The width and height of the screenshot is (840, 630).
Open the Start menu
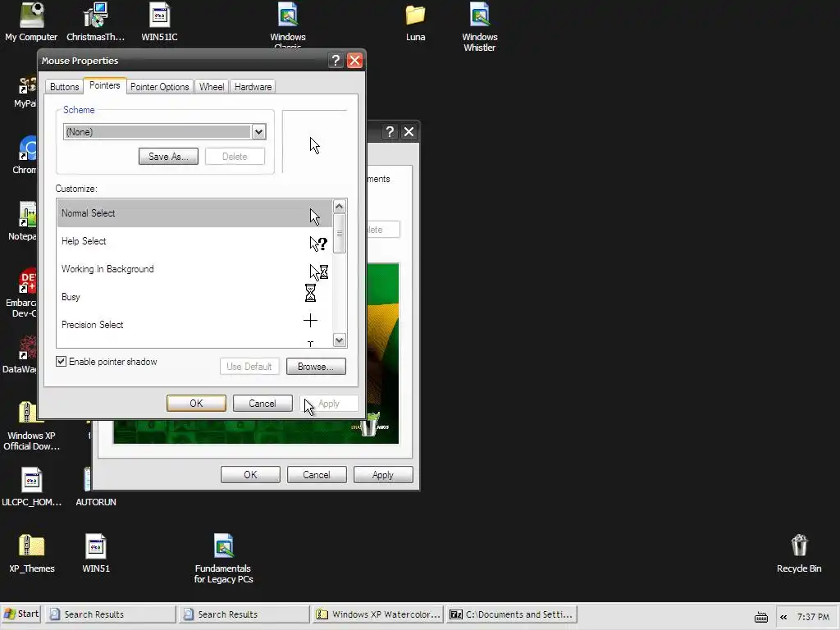21,614
